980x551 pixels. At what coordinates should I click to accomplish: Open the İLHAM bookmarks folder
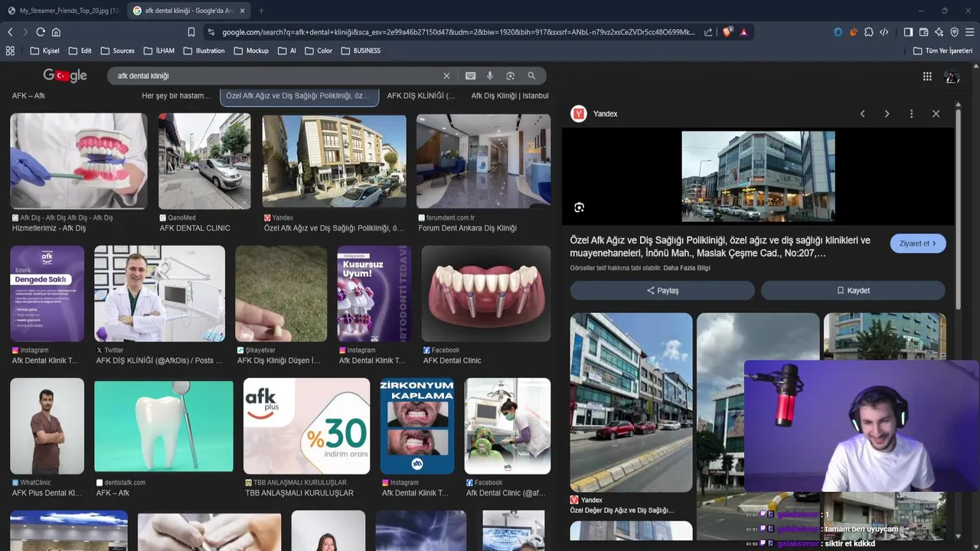[x=158, y=51]
